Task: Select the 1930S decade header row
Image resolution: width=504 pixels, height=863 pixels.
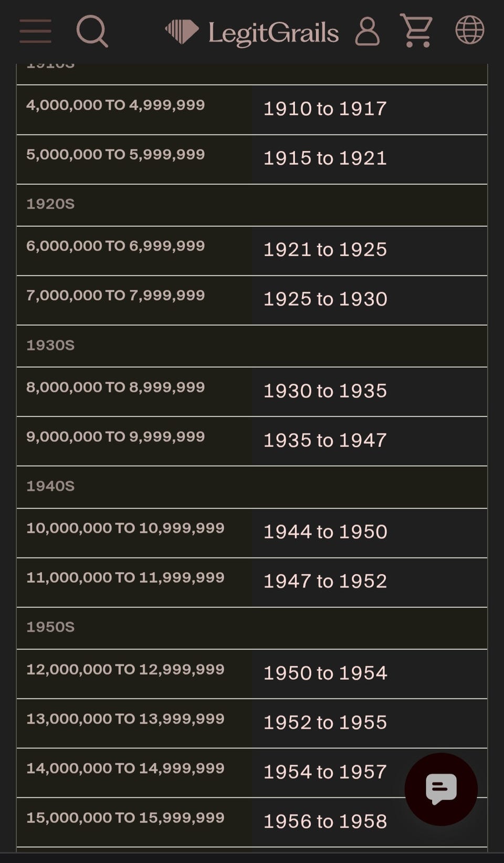Action: point(252,346)
